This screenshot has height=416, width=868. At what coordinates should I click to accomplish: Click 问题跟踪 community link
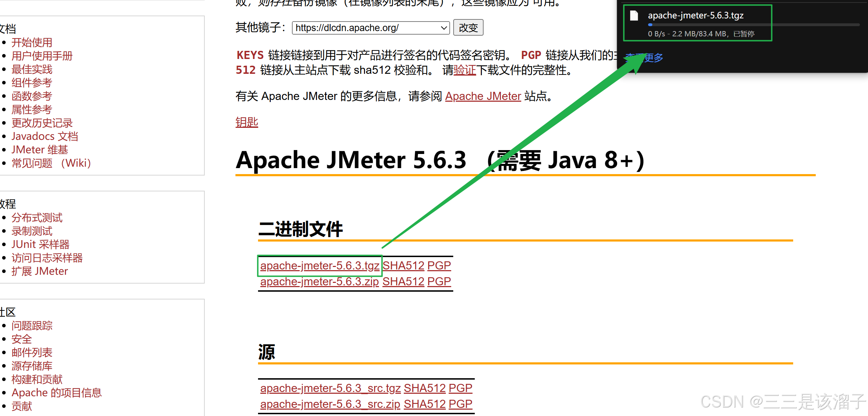(32, 326)
